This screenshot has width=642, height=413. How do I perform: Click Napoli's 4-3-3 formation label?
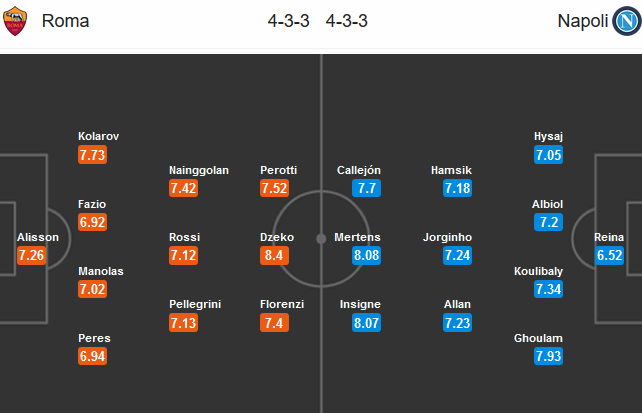click(x=347, y=21)
